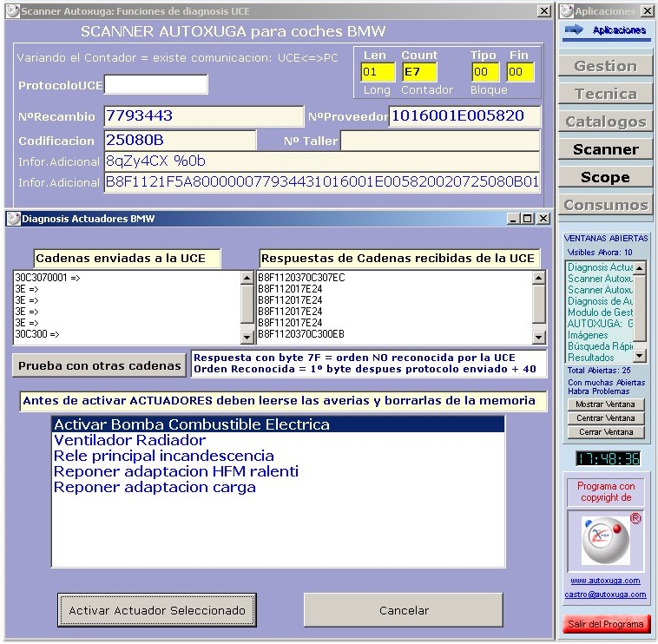Select sent string 30C3070001
The width and height of the screenshot is (658, 644).
click(x=128, y=278)
